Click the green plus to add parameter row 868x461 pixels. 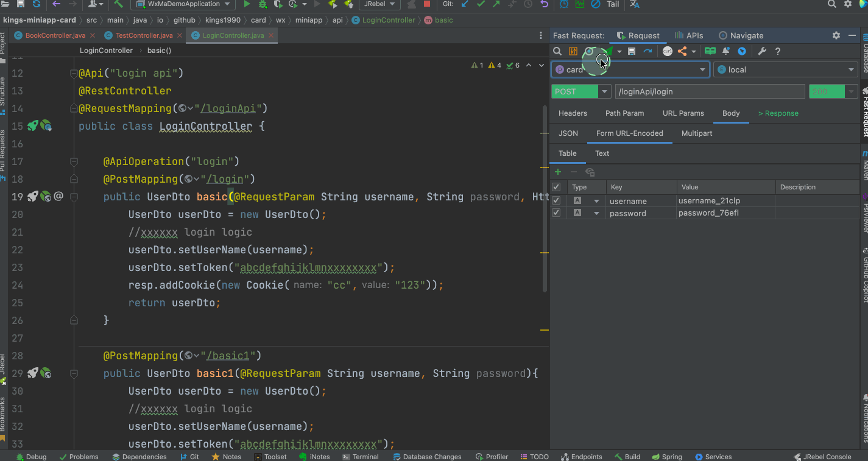(x=557, y=172)
